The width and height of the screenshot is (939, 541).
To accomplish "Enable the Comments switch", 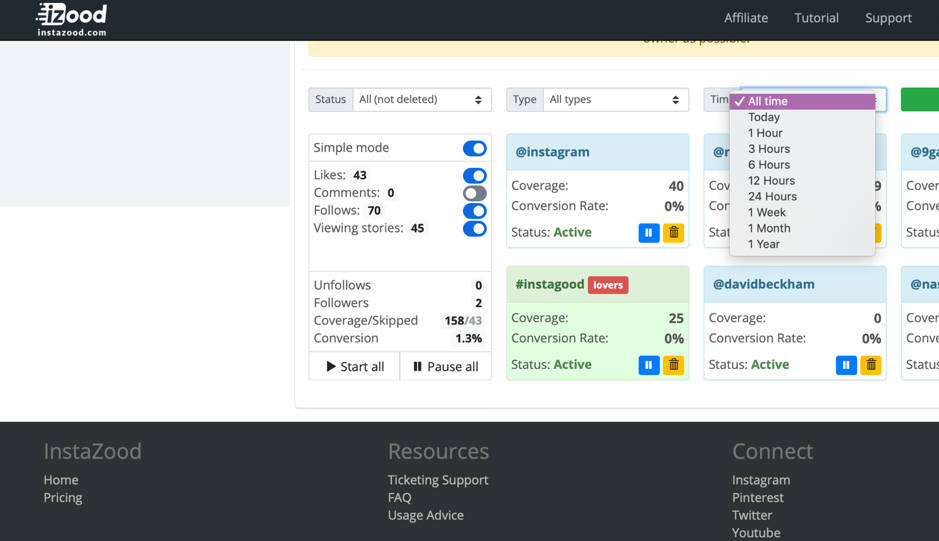I will tap(474, 193).
